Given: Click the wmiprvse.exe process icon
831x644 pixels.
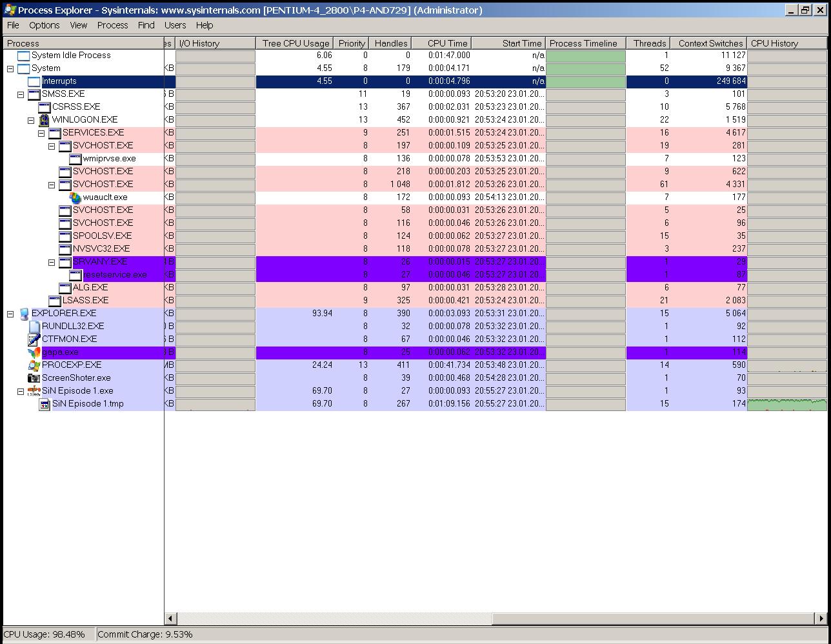Looking at the screenshot, I should click(75, 159).
